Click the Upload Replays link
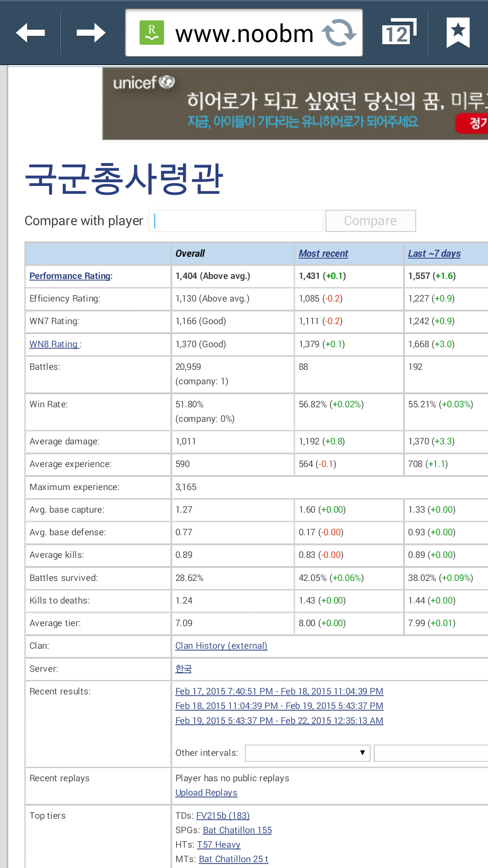This screenshot has width=488, height=868. 206,793
